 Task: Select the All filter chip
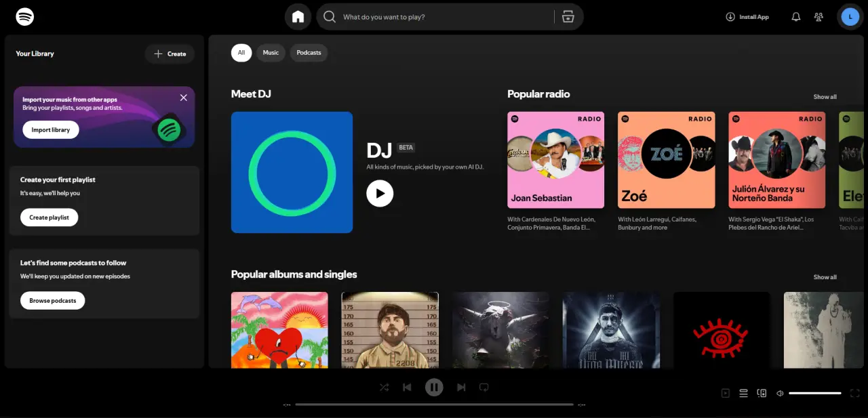[x=241, y=53]
